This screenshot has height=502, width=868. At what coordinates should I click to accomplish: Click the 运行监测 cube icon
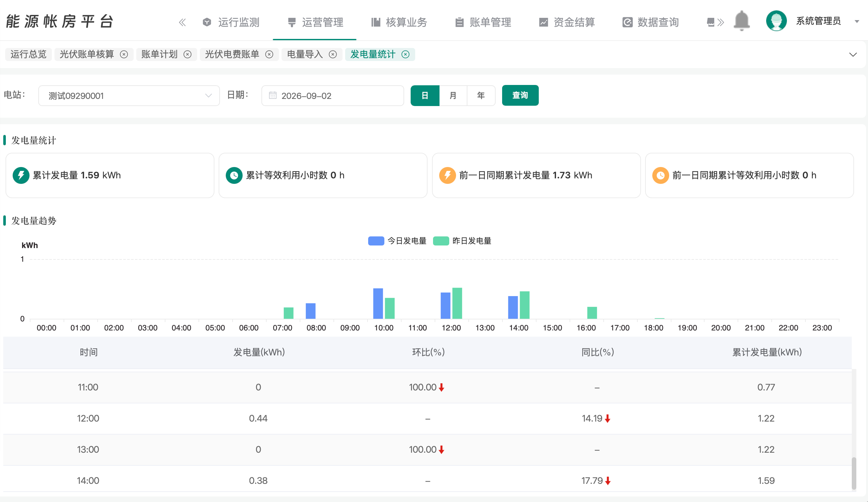[x=207, y=22]
